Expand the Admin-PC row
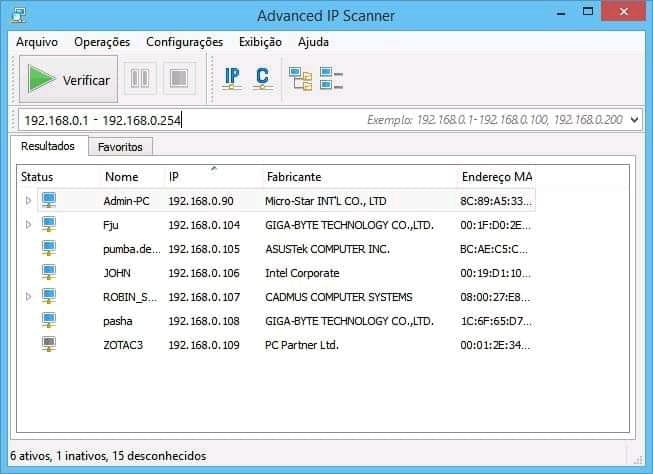The image size is (653, 474). click(28, 201)
